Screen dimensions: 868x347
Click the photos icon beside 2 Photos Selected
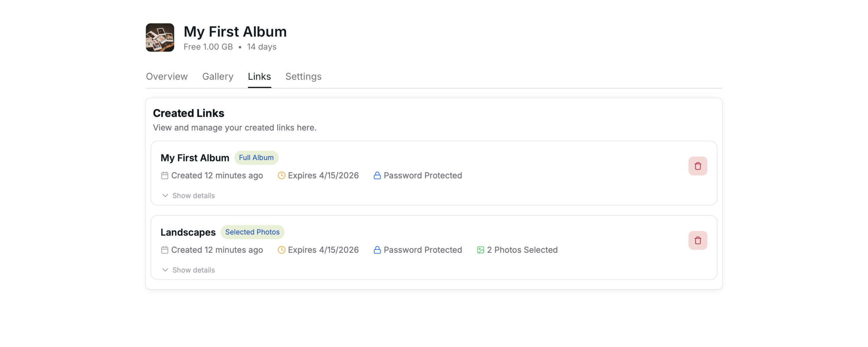(x=480, y=250)
